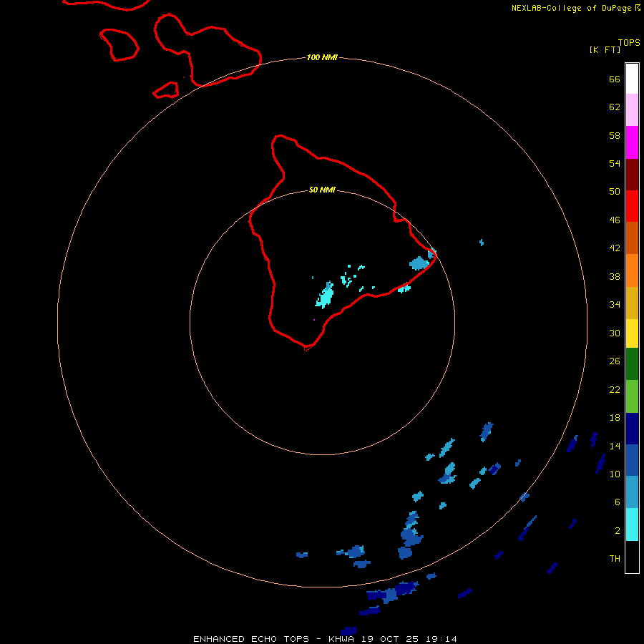Click the Lanai island outline

click(119, 45)
